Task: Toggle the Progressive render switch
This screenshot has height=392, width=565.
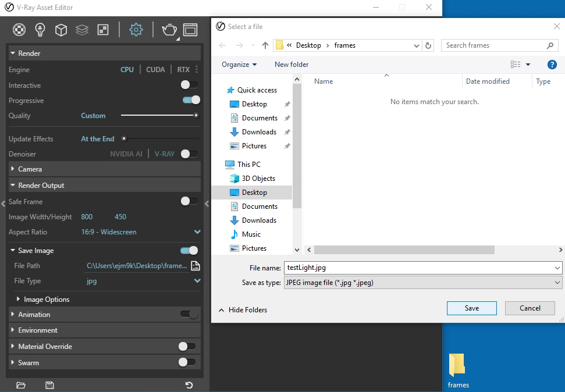Action: coord(191,100)
